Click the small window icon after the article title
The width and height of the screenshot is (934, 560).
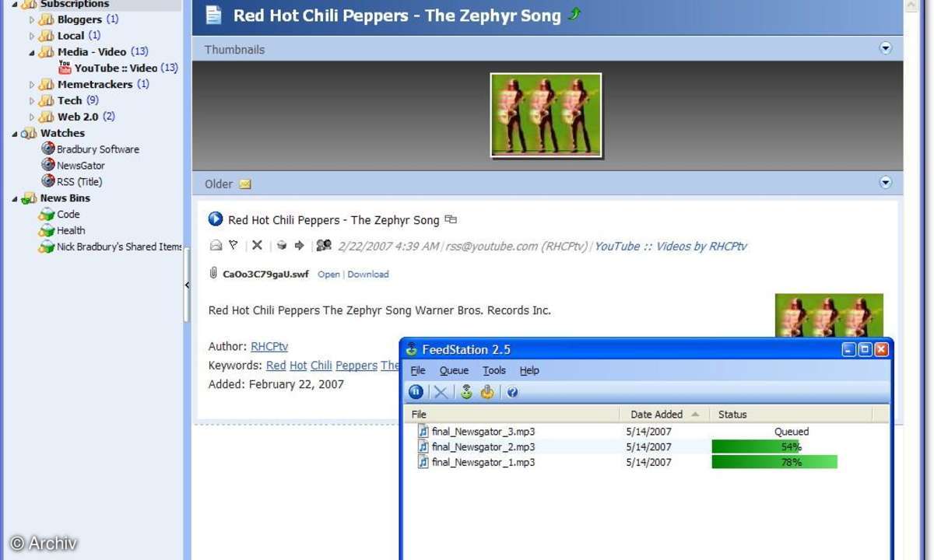[451, 220]
